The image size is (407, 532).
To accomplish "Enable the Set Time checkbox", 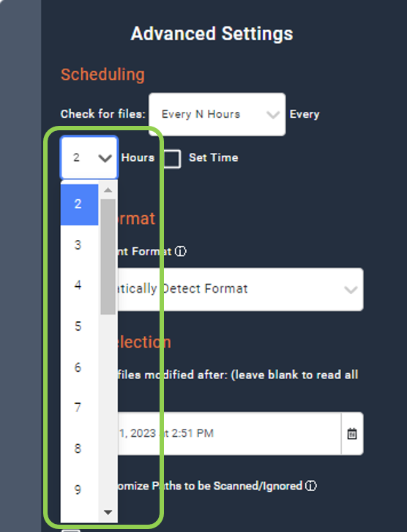I will tap(172, 159).
